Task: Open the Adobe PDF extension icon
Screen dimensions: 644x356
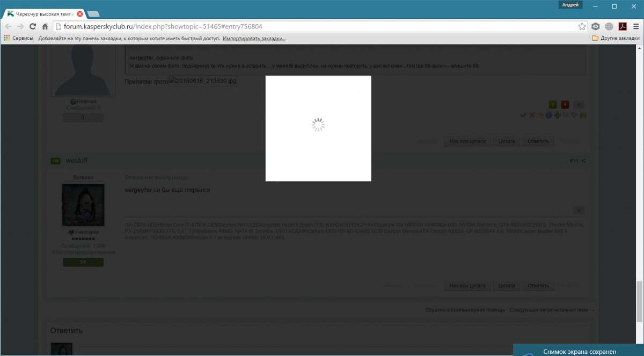Action: coord(623,26)
